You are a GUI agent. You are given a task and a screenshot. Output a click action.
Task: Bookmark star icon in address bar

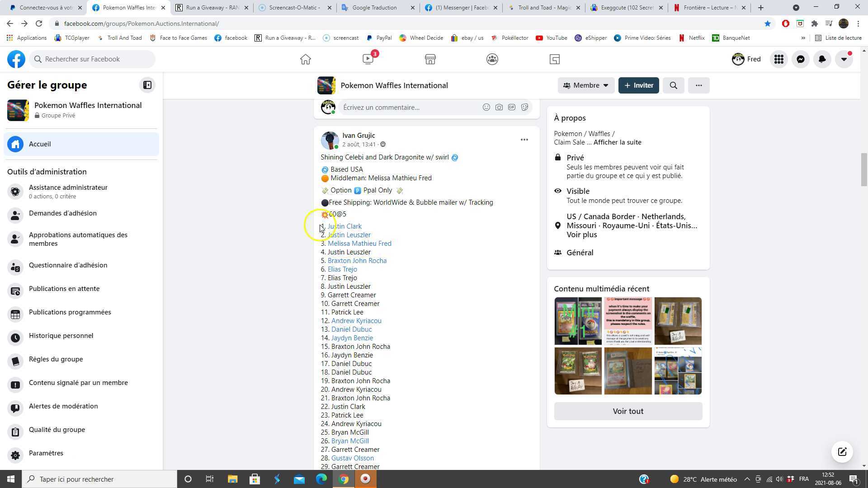point(767,23)
